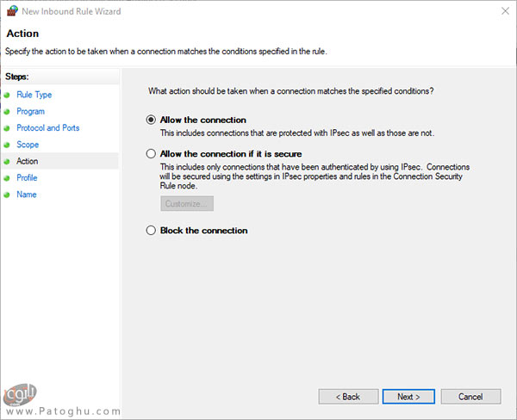Click the green dot next to Profile
Screen dimensions: 517x420
point(7,178)
